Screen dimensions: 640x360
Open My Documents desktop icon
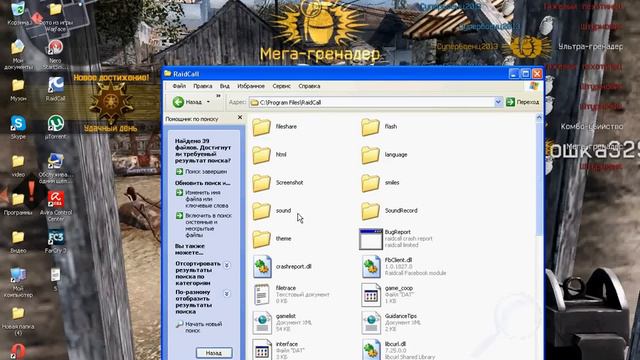point(18,54)
